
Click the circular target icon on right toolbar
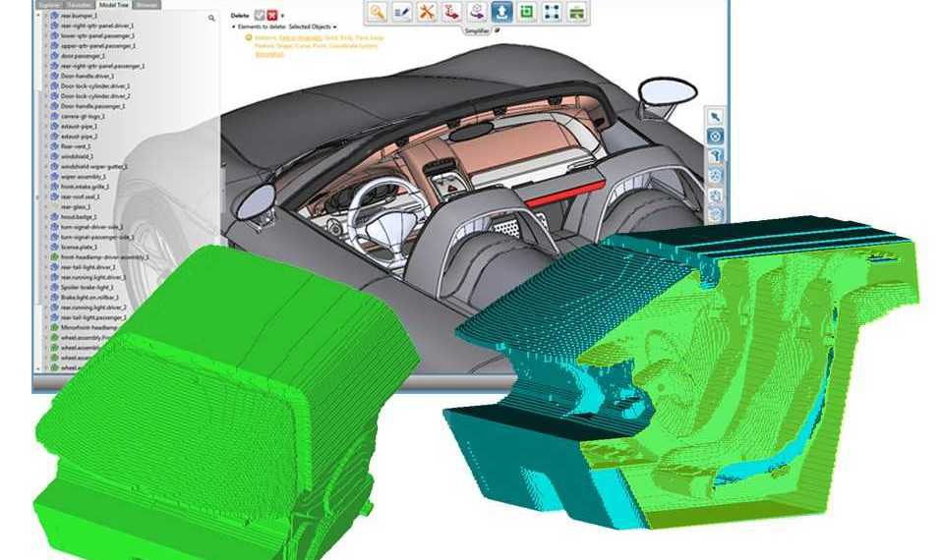(716, 136)
